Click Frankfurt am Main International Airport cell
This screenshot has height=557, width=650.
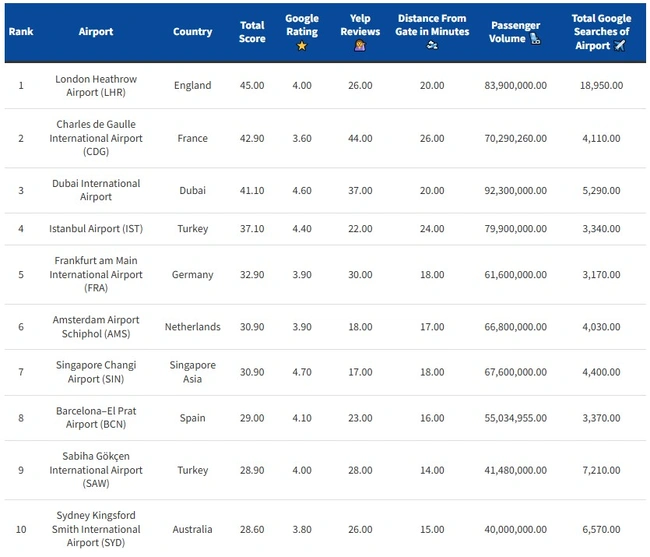tap(96, 274)
